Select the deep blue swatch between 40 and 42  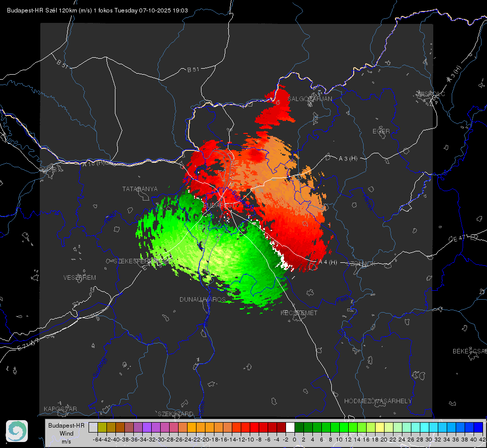[x=479, y=427]
